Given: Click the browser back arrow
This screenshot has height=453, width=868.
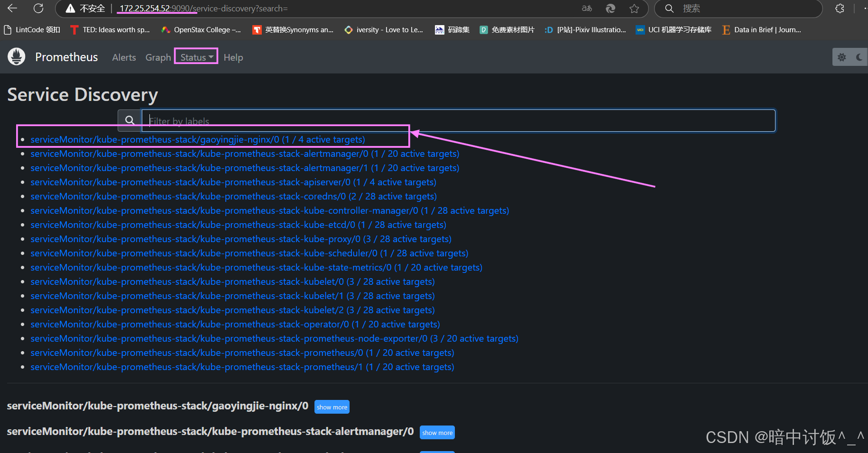Looking at the screenshot, I should point(12,8).
